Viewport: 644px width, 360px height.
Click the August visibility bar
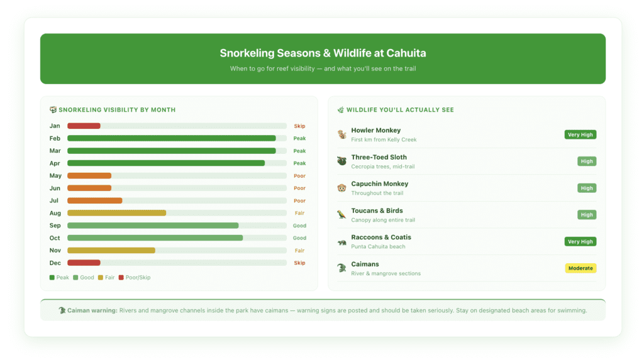(x=116, y=213)
